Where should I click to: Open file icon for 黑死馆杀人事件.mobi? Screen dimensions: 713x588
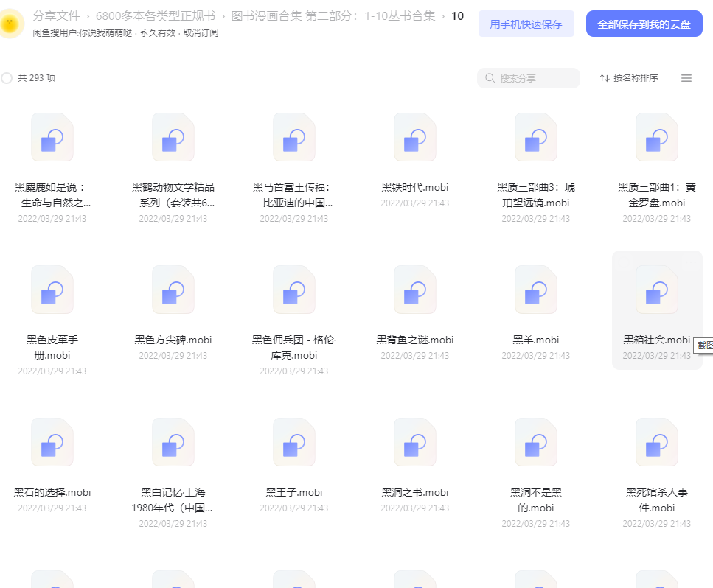click(x=657, y=443)
